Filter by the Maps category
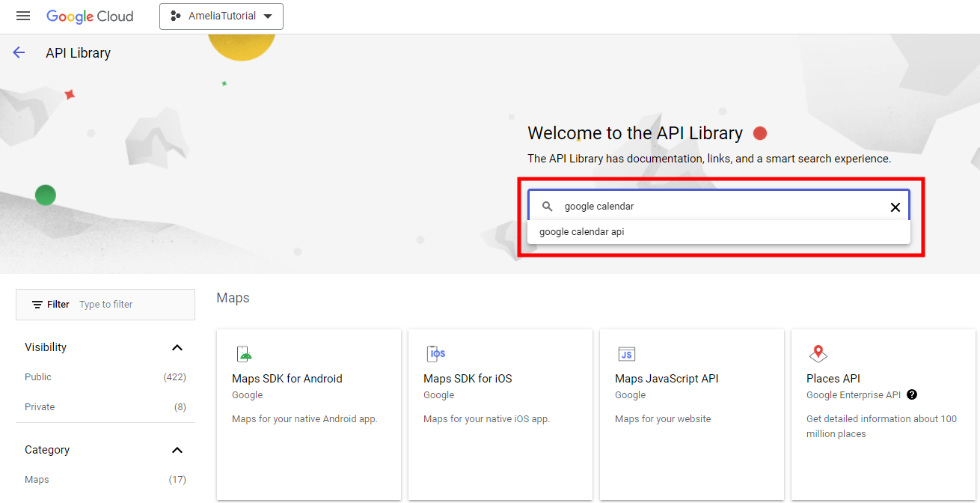980x503 pixels. (x=37, y=479)
